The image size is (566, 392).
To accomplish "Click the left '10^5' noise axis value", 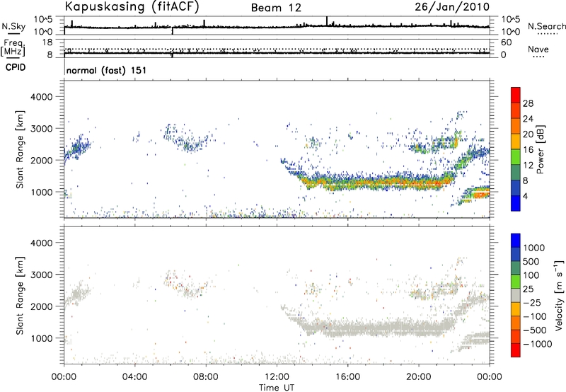I will pyautogui.click(x=43, y=20).
